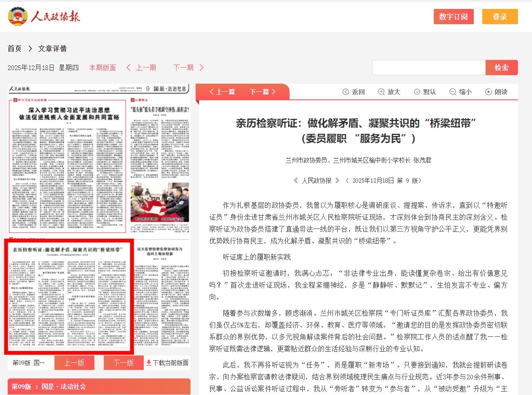532x395 pixels.
Task: Focus the search input field
Action: click(x=429, y=68)
